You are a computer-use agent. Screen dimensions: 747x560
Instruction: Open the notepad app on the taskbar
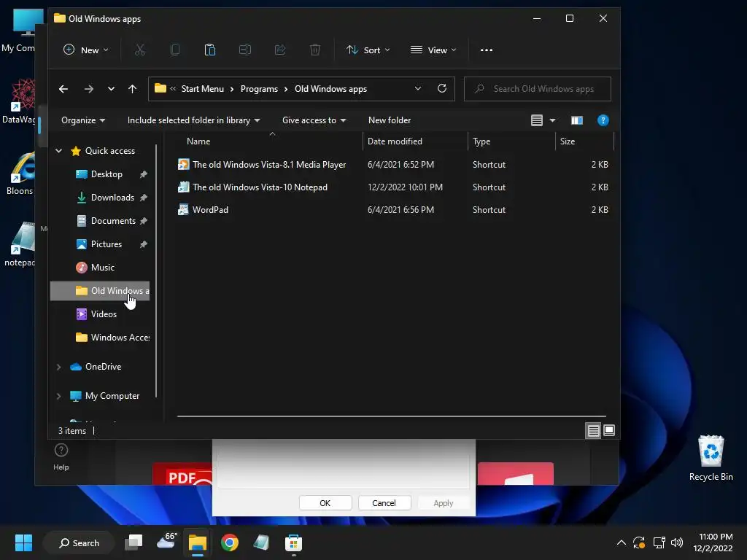point(261,542)
